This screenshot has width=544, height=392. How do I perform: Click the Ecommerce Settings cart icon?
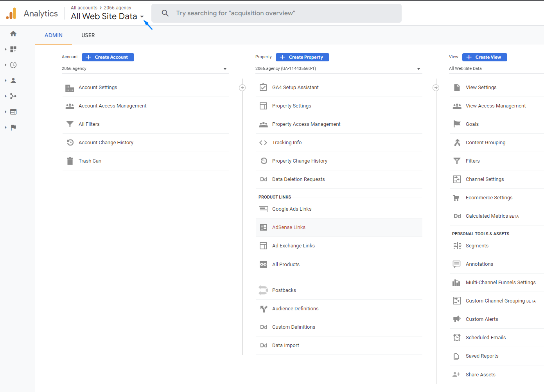(456, 198)
